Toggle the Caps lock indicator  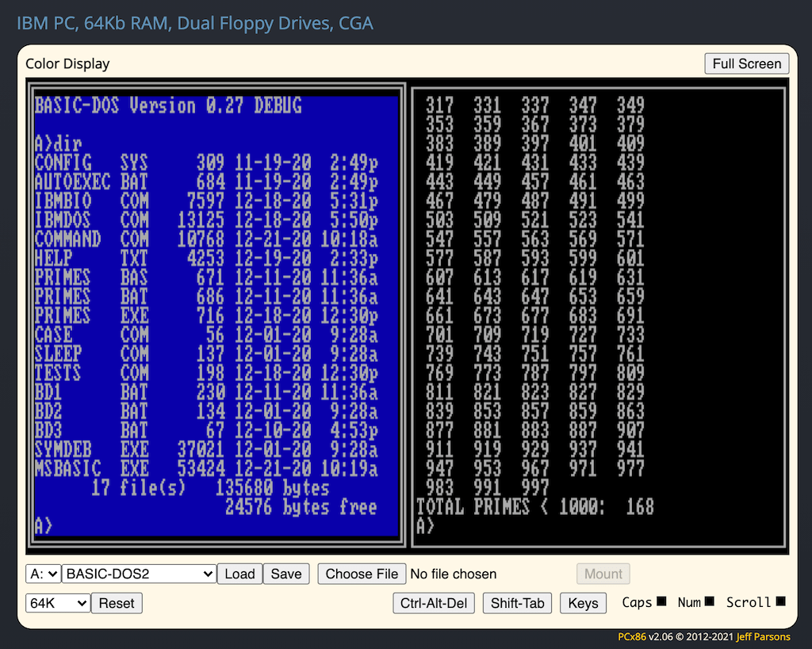[661, 601]
